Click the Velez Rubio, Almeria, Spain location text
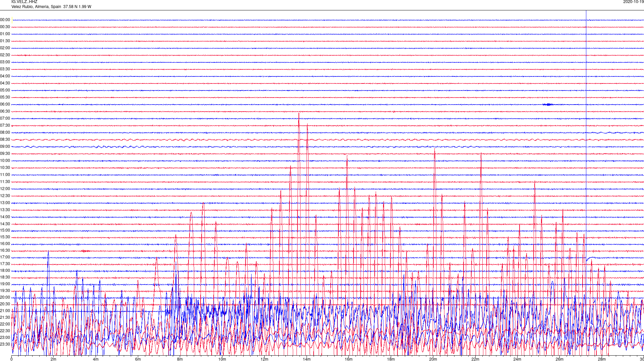The image size is (644, 362). coord(36,7)
